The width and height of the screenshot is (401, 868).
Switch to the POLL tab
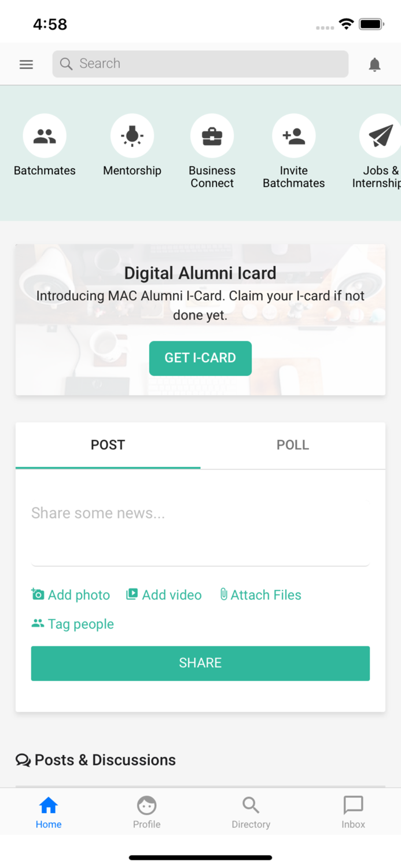tap(293, 445)
